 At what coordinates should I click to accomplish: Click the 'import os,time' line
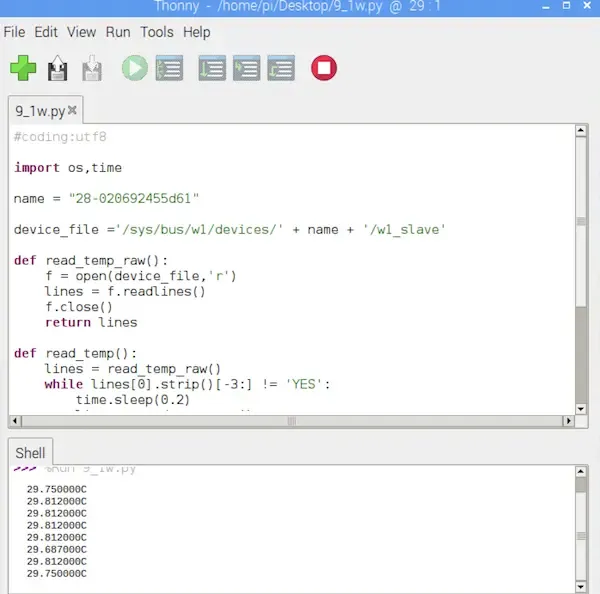pos(68,168)
